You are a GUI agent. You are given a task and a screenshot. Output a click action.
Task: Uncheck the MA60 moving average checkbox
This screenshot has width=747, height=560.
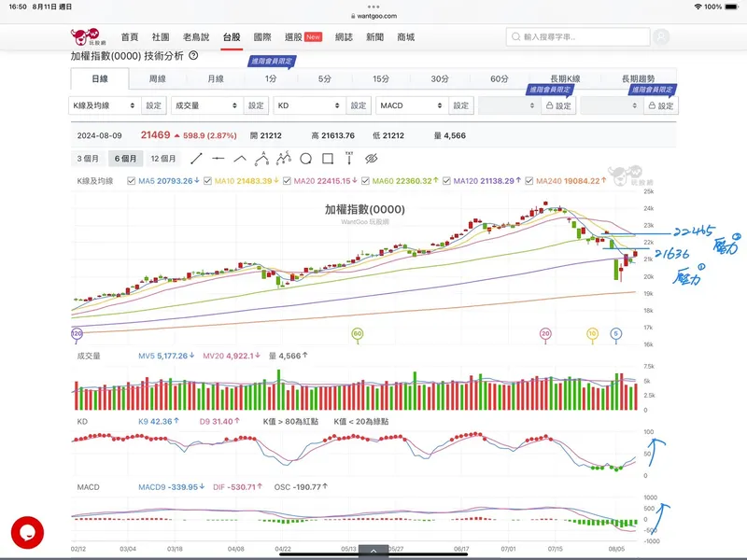[x=365, y=181]
